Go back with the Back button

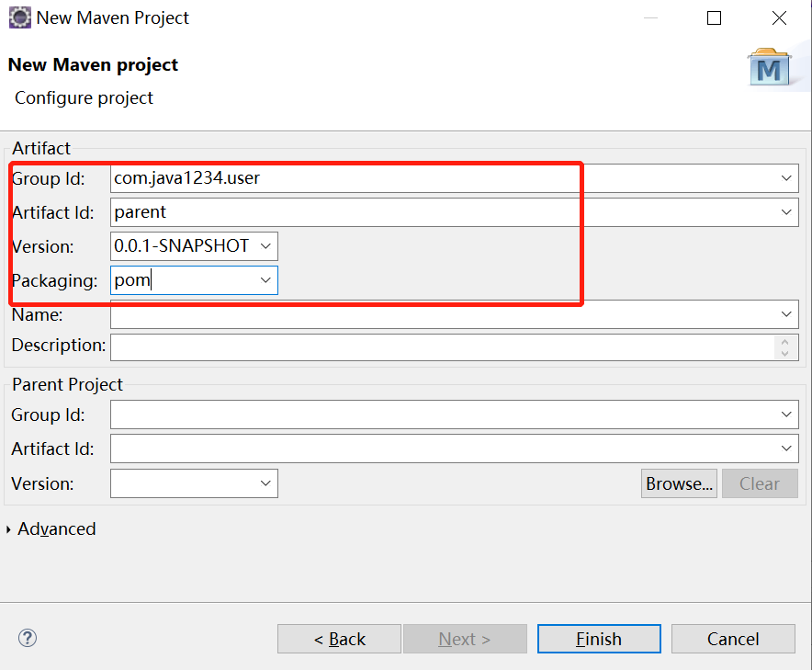point(339,639)
